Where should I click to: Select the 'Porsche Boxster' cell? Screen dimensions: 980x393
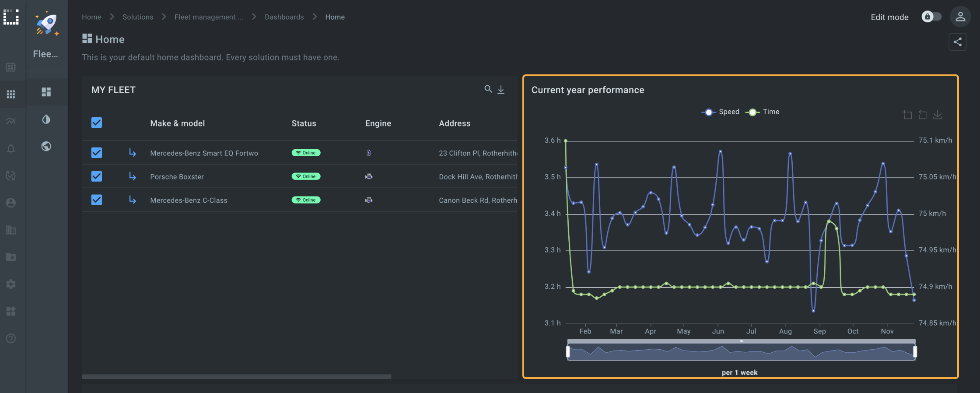(177, 177)
